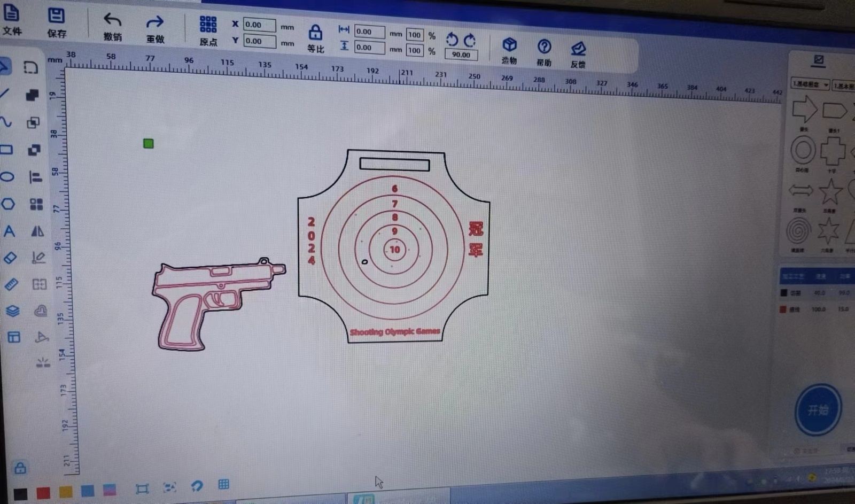Toggle the lock icon at bottom left
Viewport: 855px width, 504px height.
(20, 468)
